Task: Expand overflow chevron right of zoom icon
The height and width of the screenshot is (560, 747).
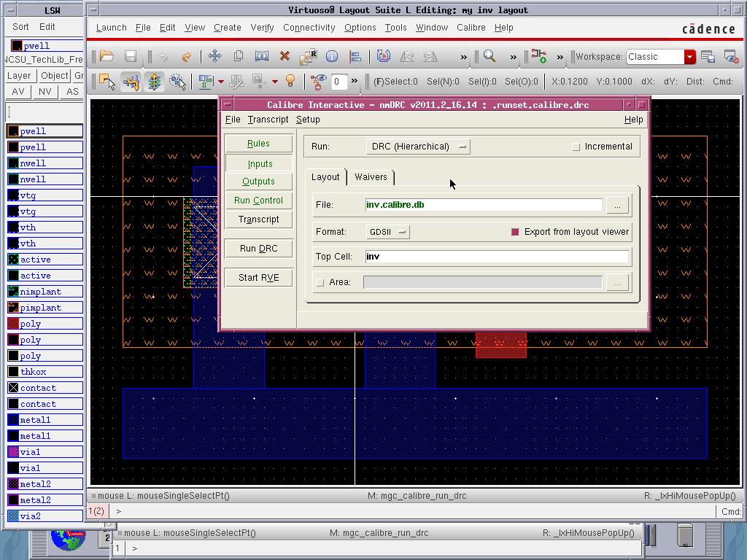Action: point(513,57)
